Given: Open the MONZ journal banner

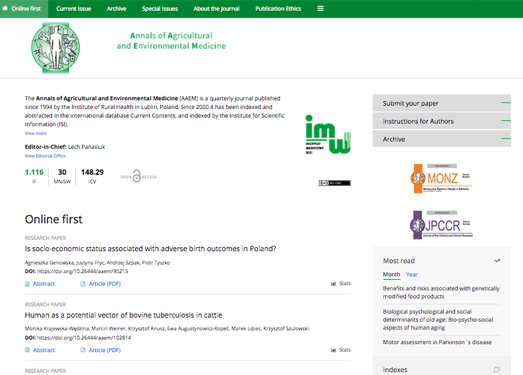Looking at the screenshot, I should point(441,178).
